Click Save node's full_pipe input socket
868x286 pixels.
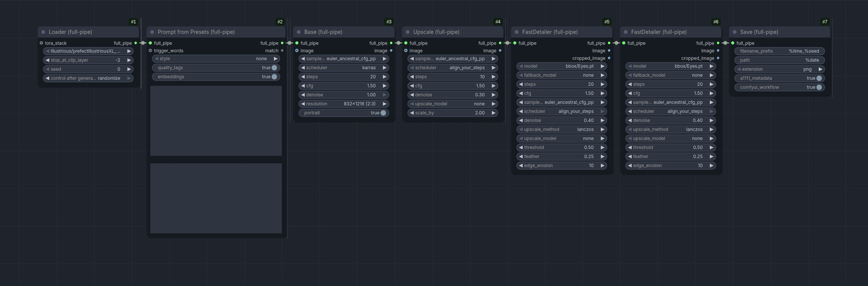[733, 43]
